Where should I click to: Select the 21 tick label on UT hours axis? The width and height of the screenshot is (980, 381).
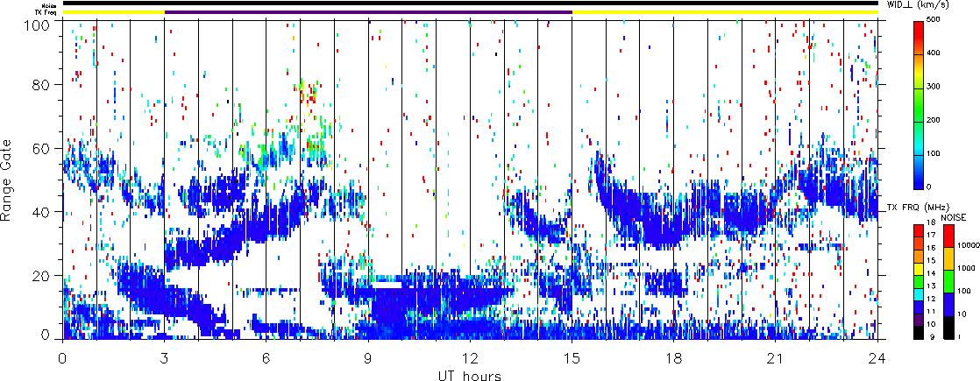[776, 359]
